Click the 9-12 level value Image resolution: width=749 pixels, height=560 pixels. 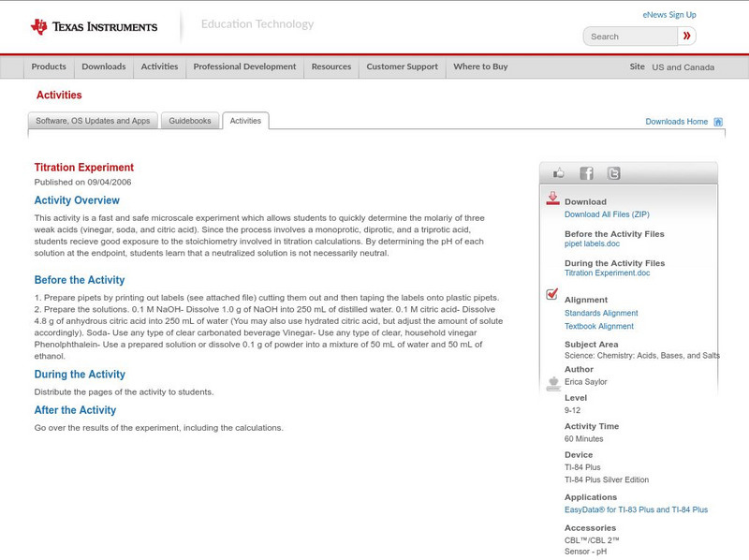tap(572, 410)
